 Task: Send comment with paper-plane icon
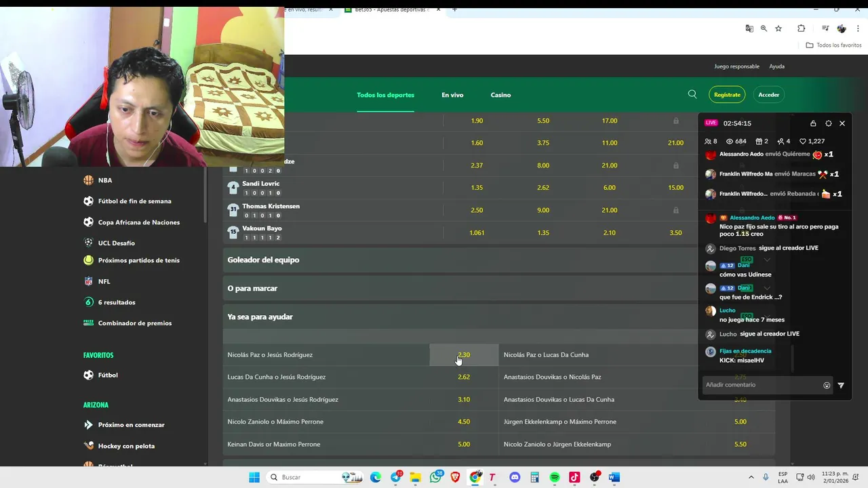pyautogui.click(x=841, y=385)
